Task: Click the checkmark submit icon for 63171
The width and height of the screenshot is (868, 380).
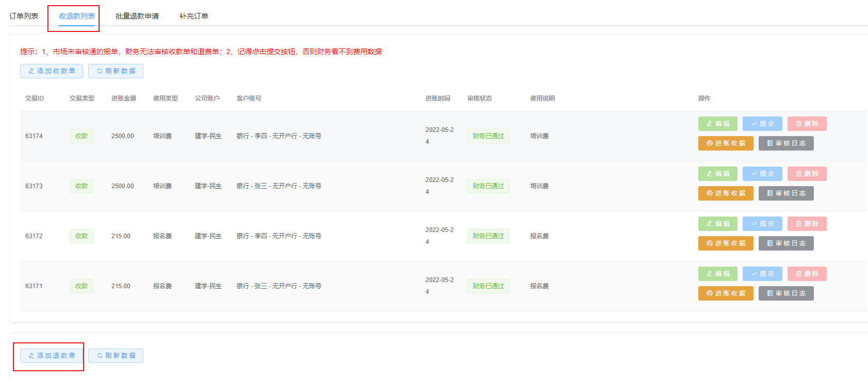Action: pyautogui.click(x=754, y=274)
